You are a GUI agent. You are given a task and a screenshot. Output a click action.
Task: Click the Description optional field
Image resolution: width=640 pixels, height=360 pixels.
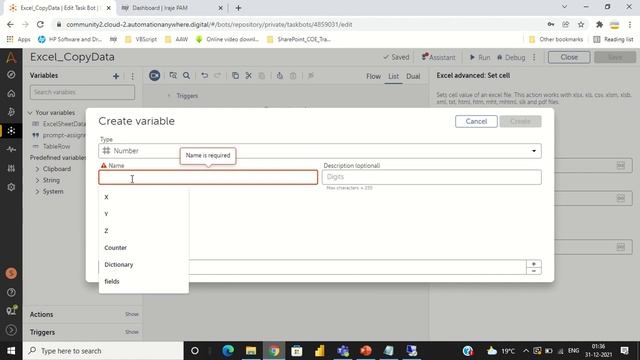click(432, 177)
